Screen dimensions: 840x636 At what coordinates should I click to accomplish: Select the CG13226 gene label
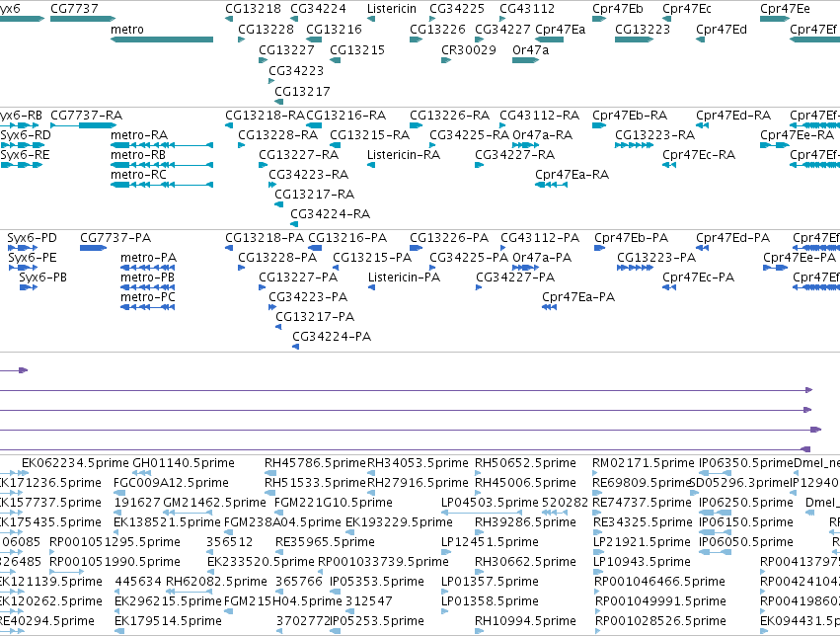[x=437, y=30]
